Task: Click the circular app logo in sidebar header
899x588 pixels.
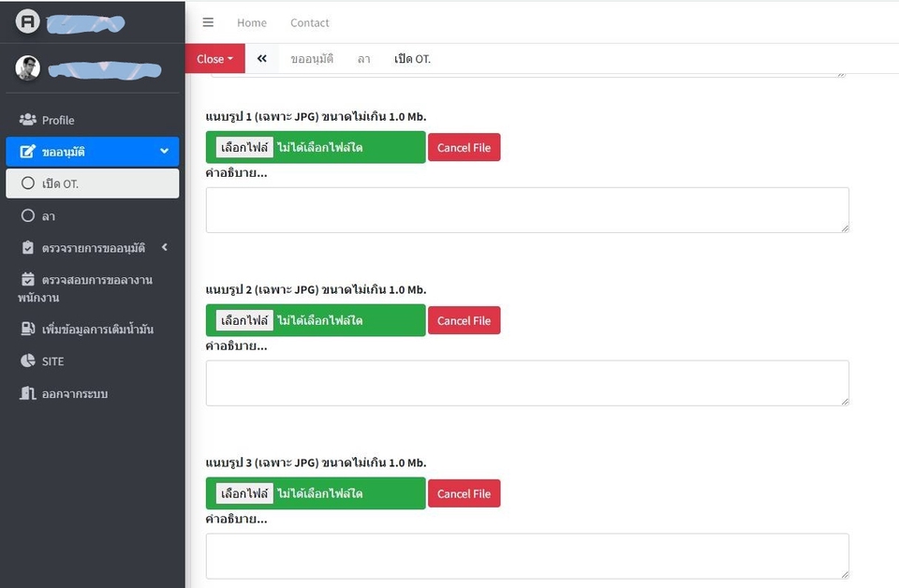Action: (x=27, y=20)
